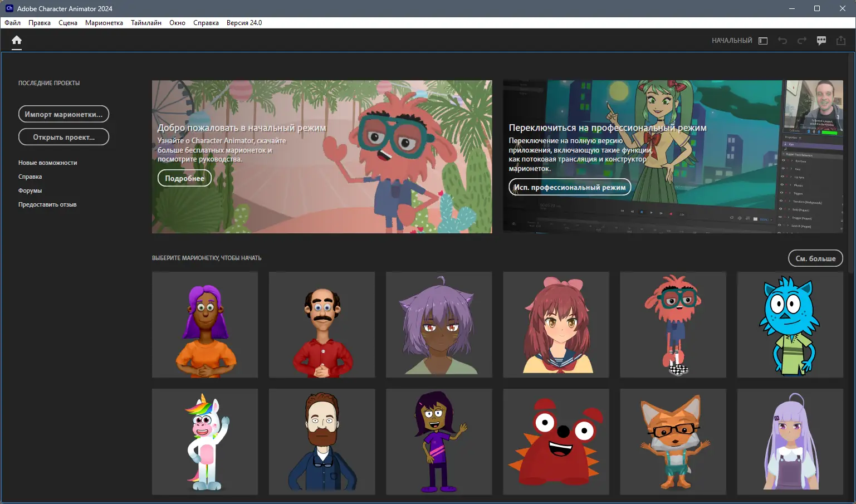Screen dimensions: 856x504
Task: Select the bald mustached man in red puppet
Action: click(x=322, y=325)
